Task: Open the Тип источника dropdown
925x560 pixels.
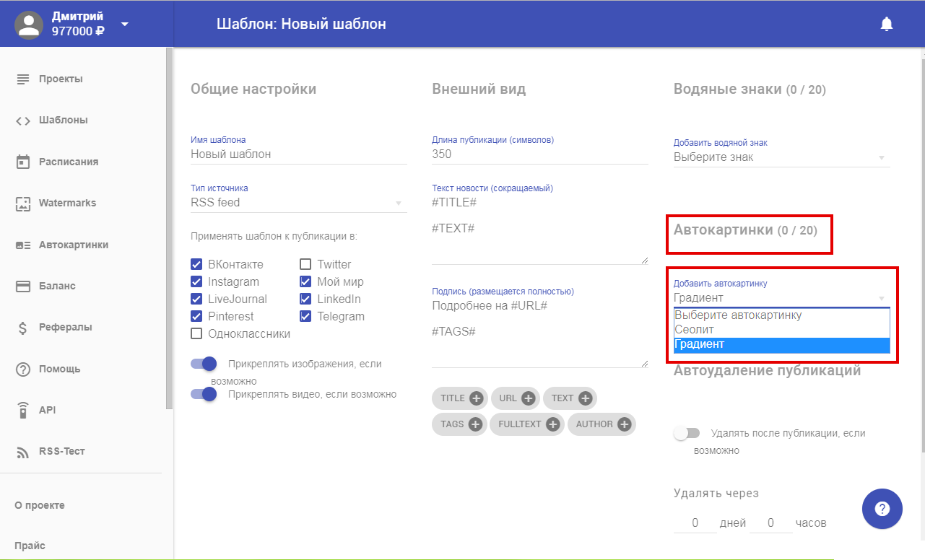Action: (x=298, y=203)
